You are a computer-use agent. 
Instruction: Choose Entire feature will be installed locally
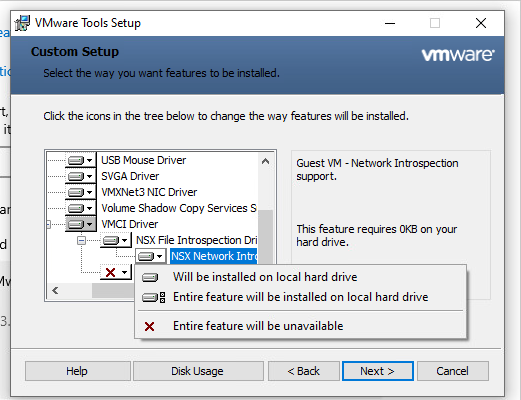point(300,297)
